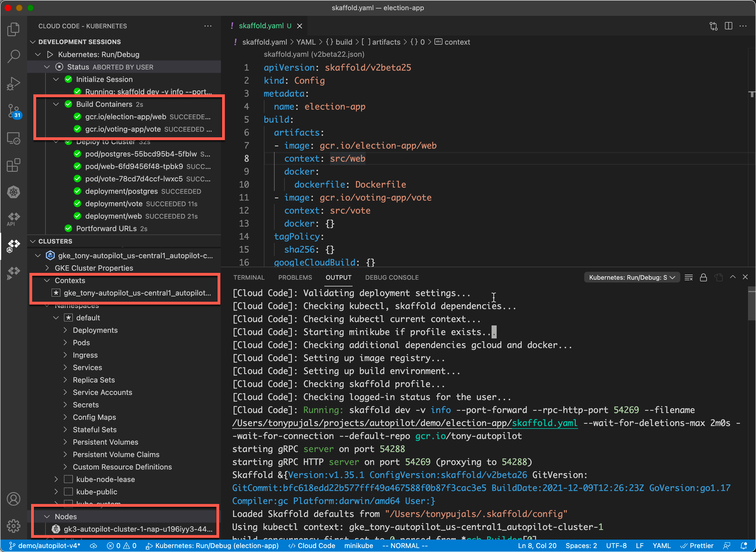756x552 pixels.
Task: Open the Explorer view
Action: pos(13,29)
